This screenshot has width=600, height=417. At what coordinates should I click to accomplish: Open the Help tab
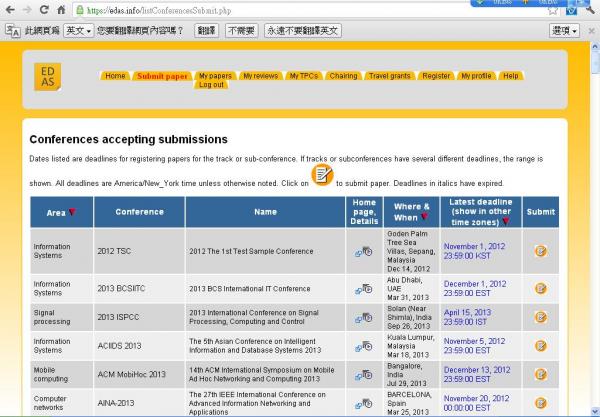pyautogui.click(x=510, y=76)
